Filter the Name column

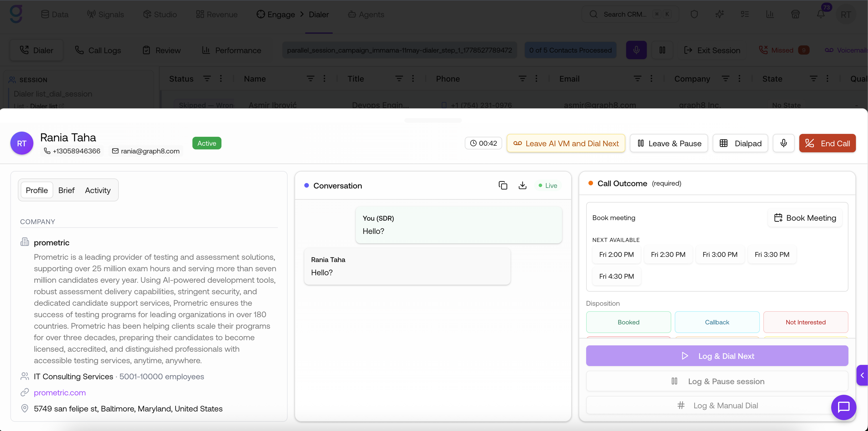coord(310,78)
